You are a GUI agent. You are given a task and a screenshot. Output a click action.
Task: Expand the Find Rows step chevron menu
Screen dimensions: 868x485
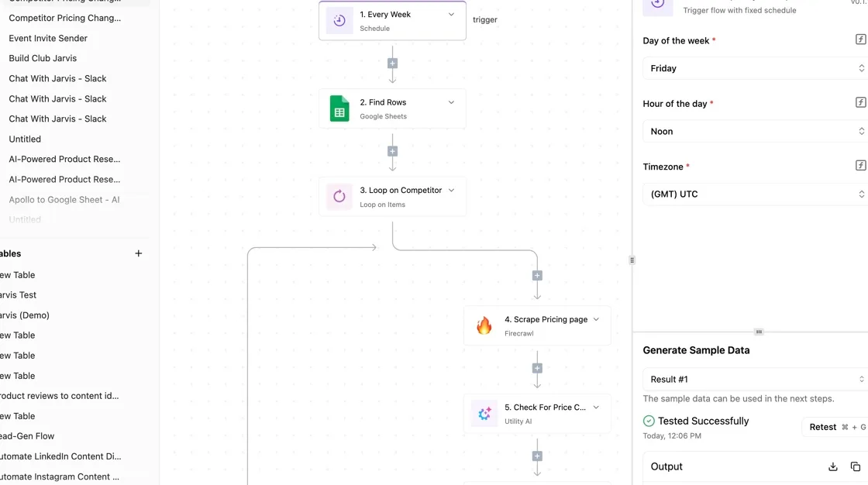pyautogui.click(x=451, y=102)
